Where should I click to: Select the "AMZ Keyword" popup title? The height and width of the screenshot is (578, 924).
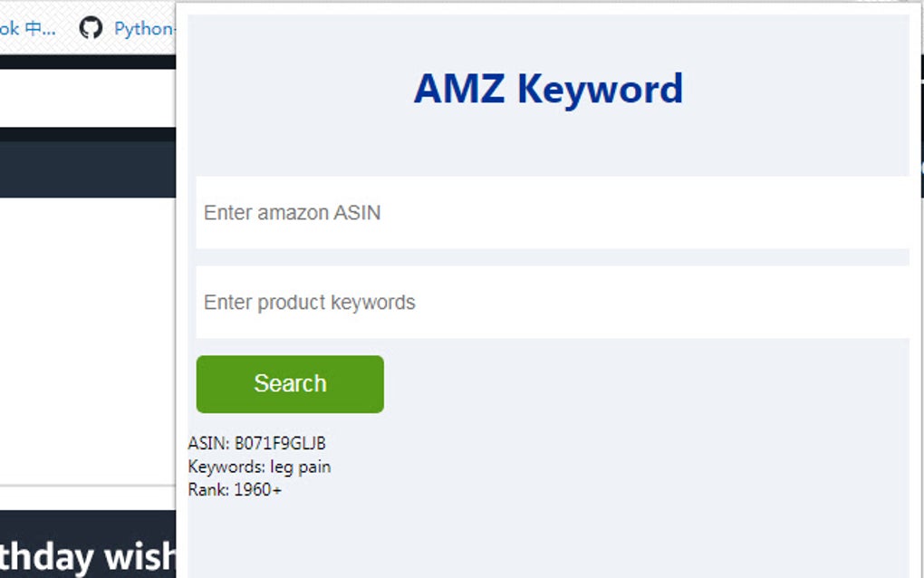(x=548, y=88)
